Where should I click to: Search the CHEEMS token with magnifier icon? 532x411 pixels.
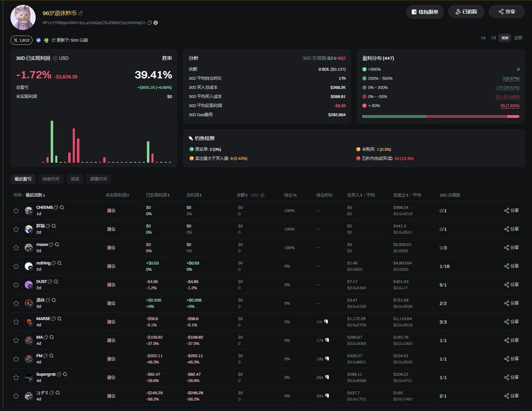tap(62, 207)
